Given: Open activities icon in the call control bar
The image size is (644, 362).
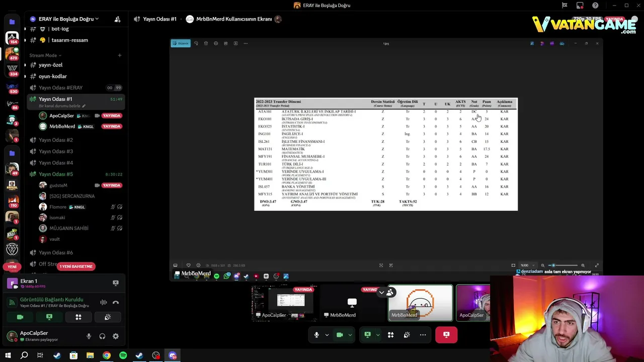Looking at the screenshot, I should click(390, 335).
